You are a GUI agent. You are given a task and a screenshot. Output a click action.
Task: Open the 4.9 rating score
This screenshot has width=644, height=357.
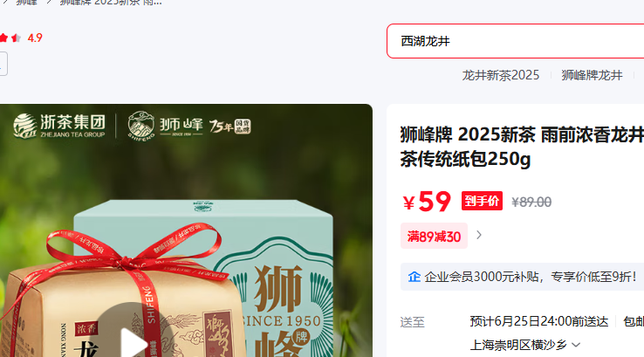click(35, 38)
